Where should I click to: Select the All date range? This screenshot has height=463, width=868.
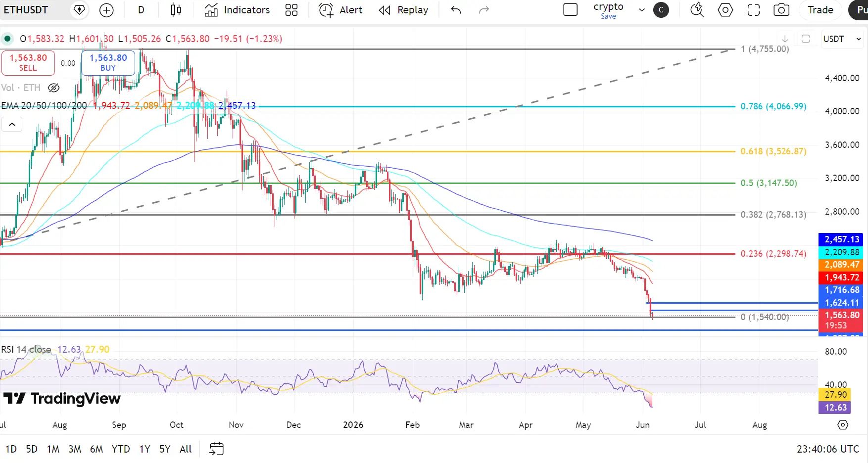186,449
